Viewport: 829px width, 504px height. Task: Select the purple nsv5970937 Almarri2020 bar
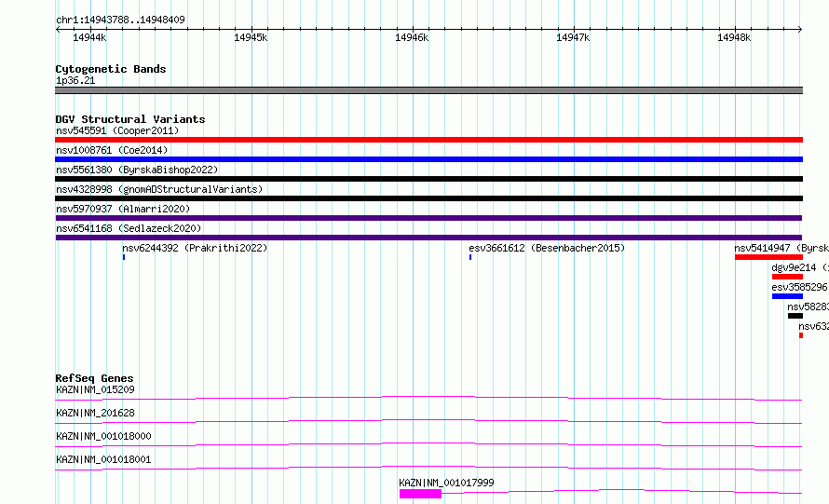[x=428, y=218]
